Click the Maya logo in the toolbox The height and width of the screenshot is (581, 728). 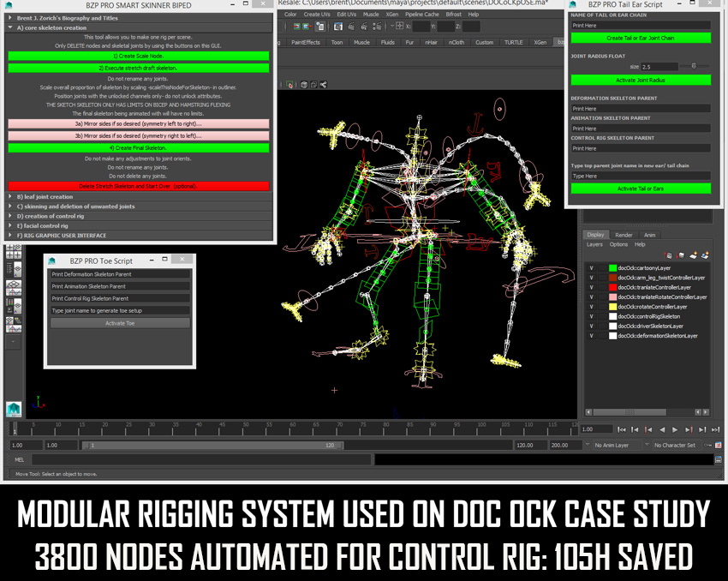14,409
